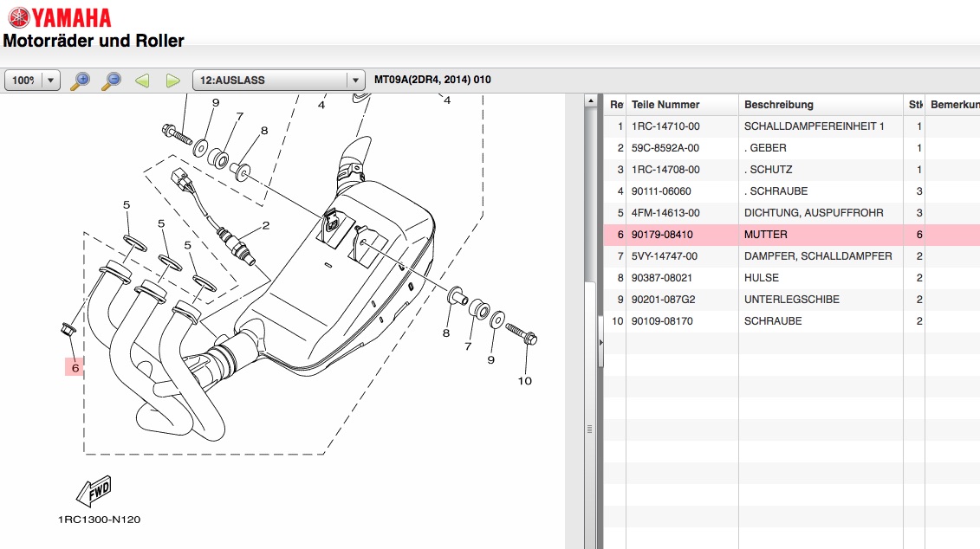Select the DICHTUNG, AUSPUFFROHR row
The height and width of the screenshot is (549, 980).
click(814, 213)
